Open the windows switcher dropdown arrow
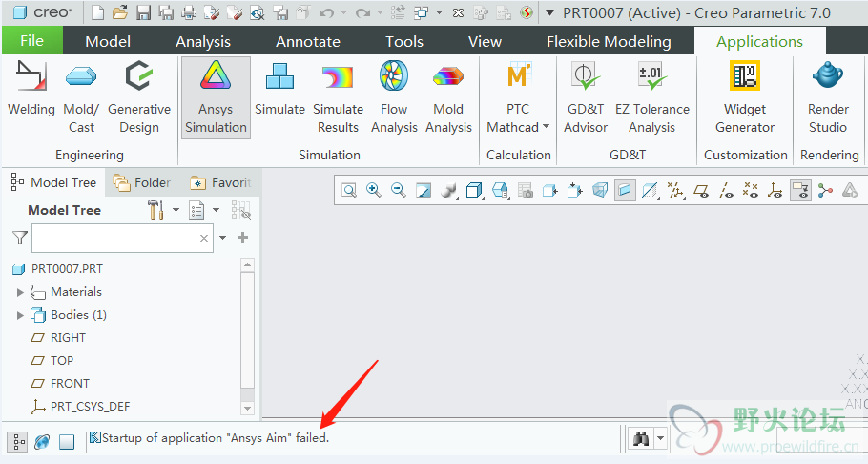 439,12
